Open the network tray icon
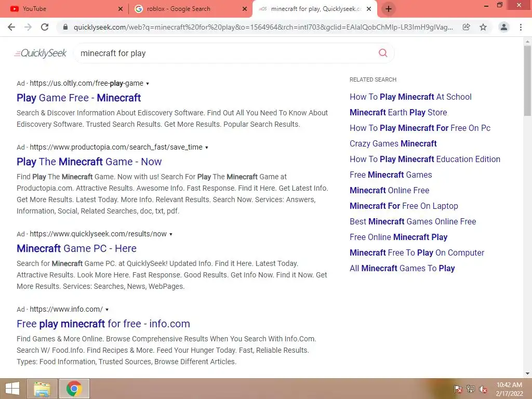The height and width of the screenshot is (399, 532). [471, 389]
